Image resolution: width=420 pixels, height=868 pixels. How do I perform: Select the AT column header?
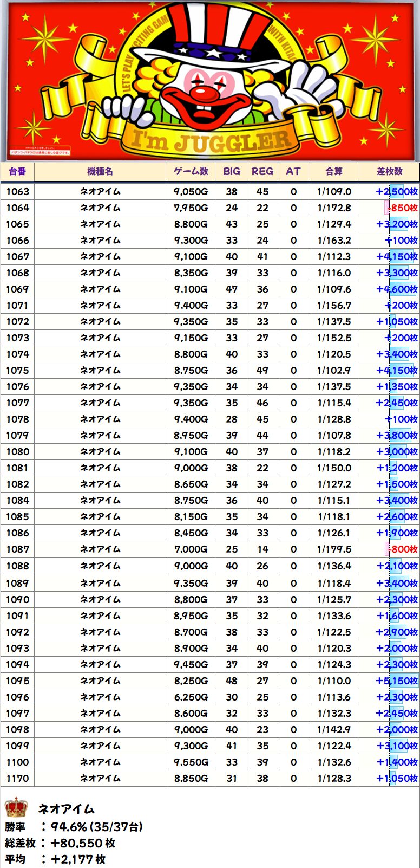pyautogui.click(x=293, y=171)
